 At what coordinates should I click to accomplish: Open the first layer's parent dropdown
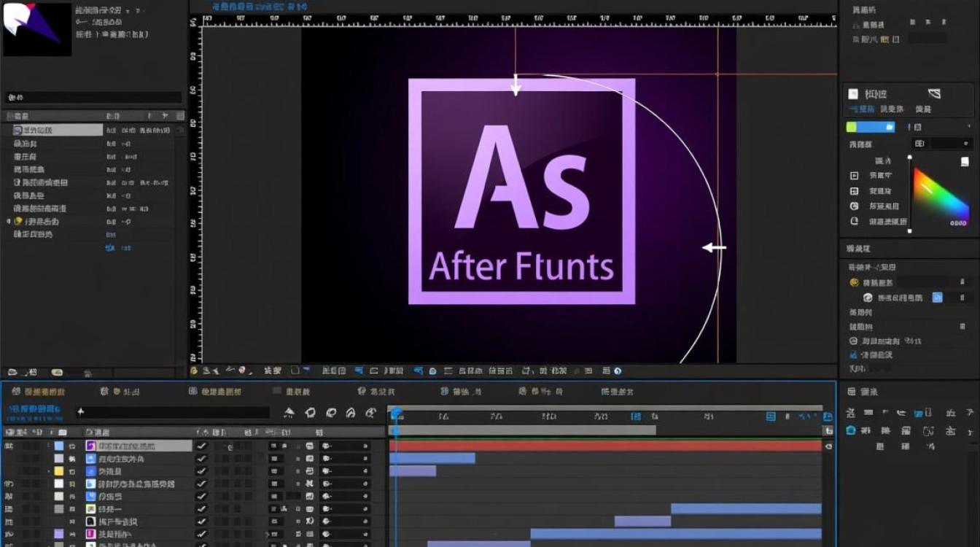(x=345, y=446)
